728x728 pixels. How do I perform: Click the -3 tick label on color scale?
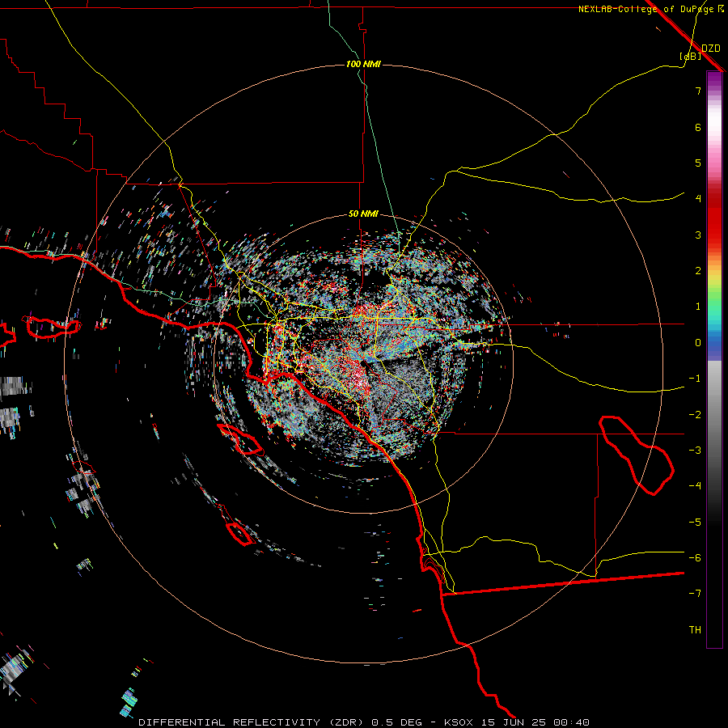(x=695, y=451)
